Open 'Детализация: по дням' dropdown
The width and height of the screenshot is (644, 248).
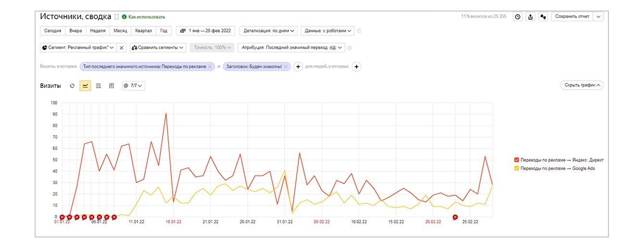[x=268, y=31]
